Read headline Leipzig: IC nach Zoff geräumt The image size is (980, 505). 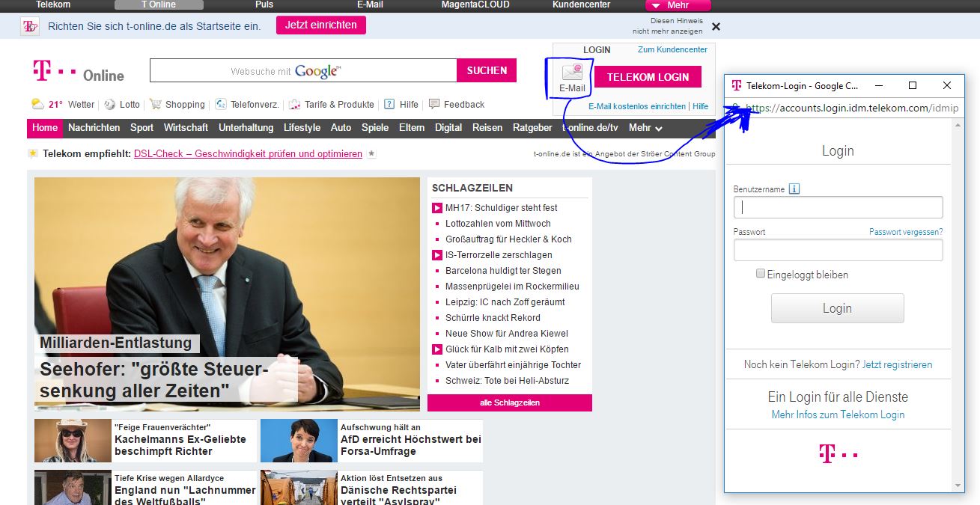click(x=505, y=302)
